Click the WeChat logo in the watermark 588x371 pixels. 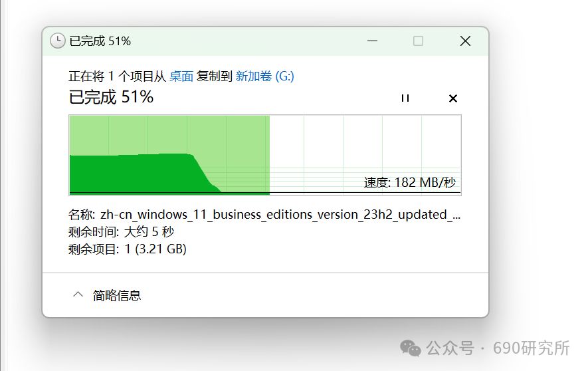[410, 348]
